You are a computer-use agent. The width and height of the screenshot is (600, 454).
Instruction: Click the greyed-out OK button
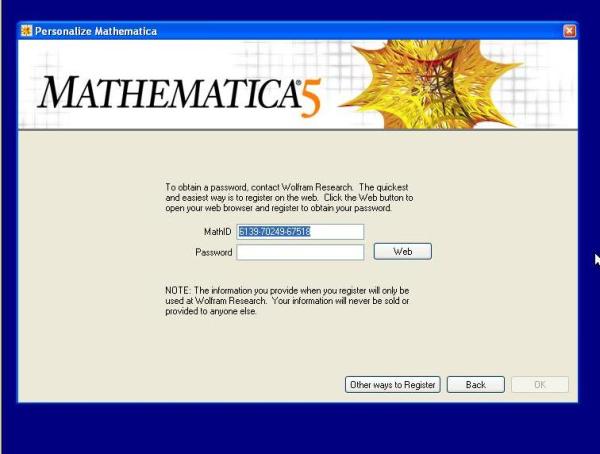coord(539,385)
